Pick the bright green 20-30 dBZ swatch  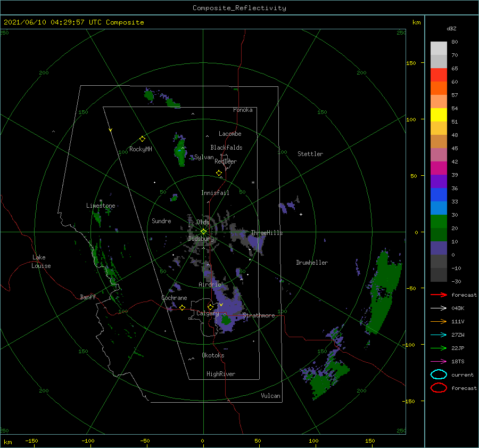pyautogui.click(x=439, y=222)
